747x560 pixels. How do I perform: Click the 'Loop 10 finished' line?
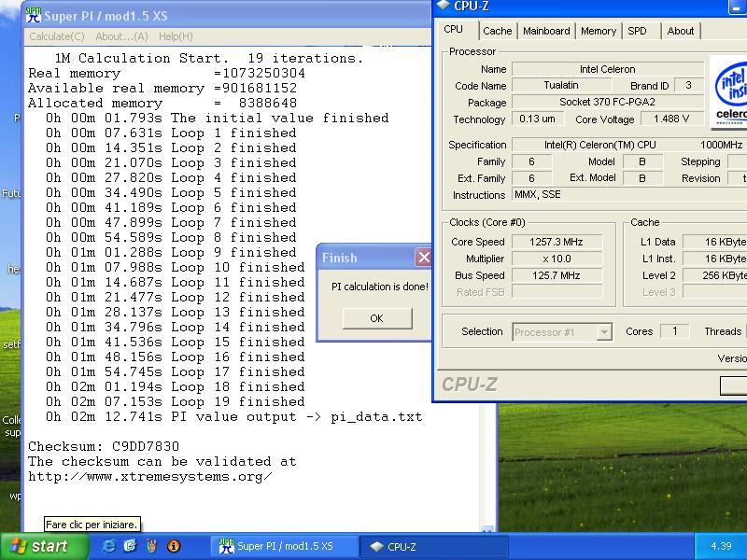coord(176,267)
